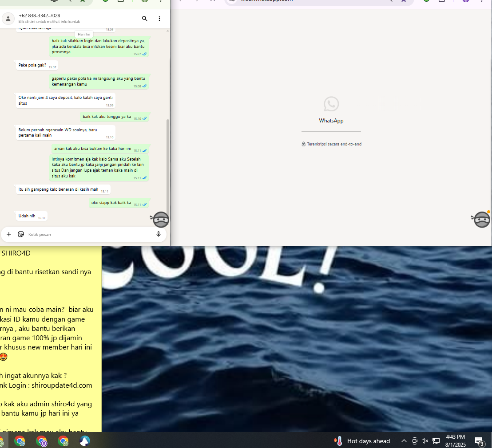Click read receipt ticks on 'oke siapp' message
This screenshot has width=492, height=448.
click(x=144, y=204)
